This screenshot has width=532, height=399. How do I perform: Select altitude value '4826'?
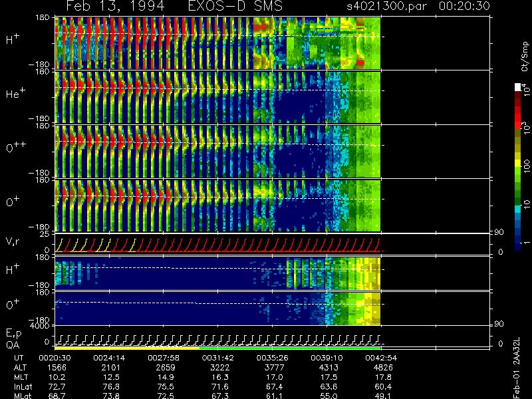[x=383, y=368]
